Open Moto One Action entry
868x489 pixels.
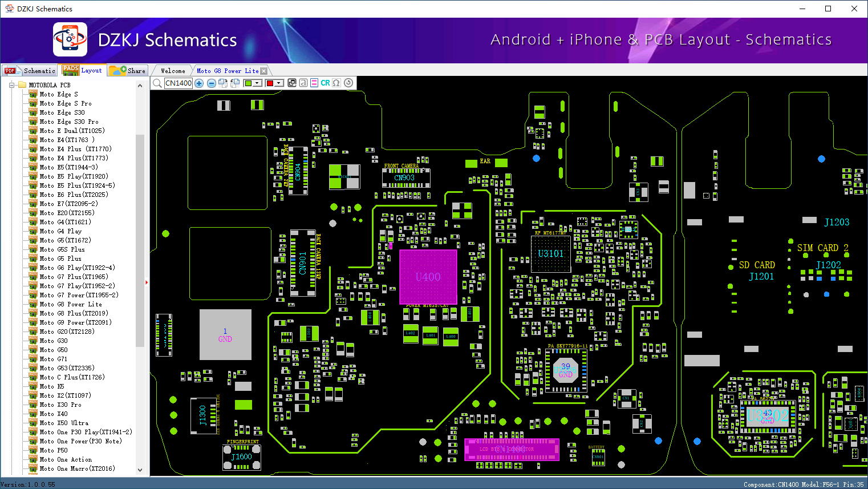click(66, 459)
